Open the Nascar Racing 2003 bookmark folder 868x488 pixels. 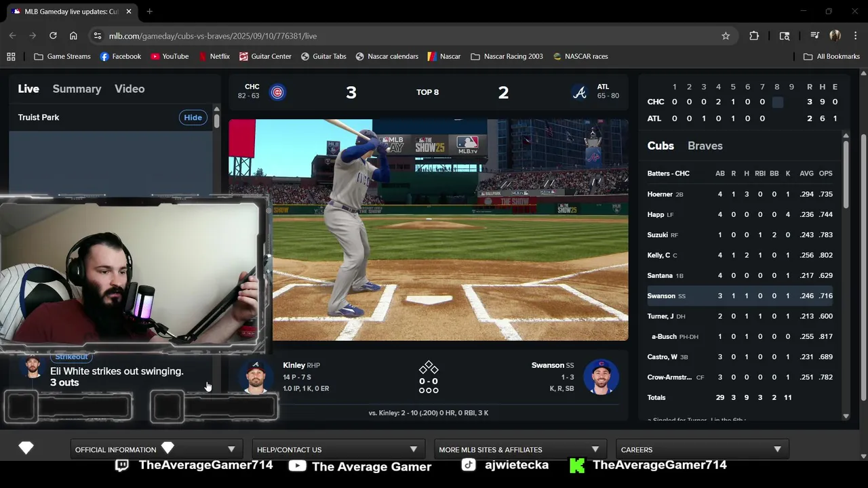tap(507, 56)
